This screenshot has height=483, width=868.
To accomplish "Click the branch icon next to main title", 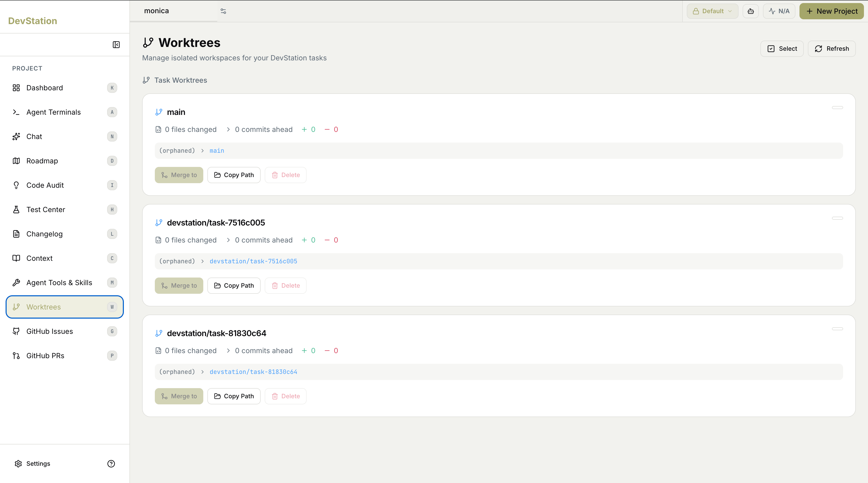I will [x=159, y=112].
